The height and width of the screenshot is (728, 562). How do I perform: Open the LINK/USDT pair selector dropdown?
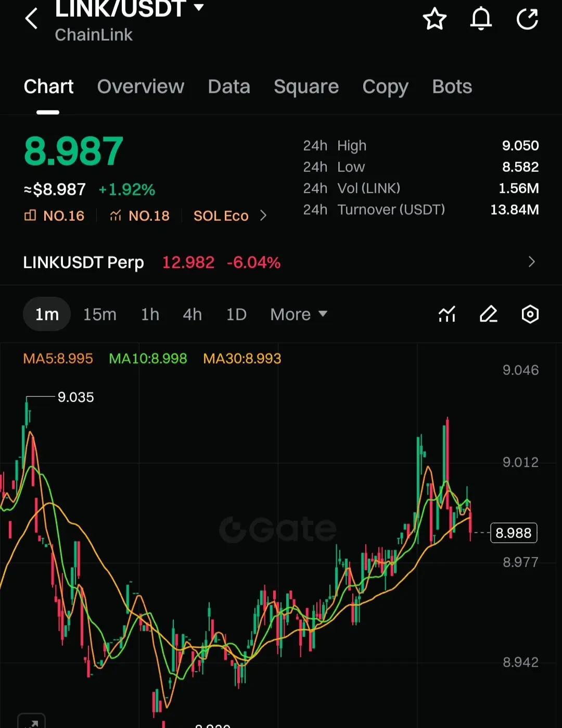pyautogui.click(x=130, y=9)
